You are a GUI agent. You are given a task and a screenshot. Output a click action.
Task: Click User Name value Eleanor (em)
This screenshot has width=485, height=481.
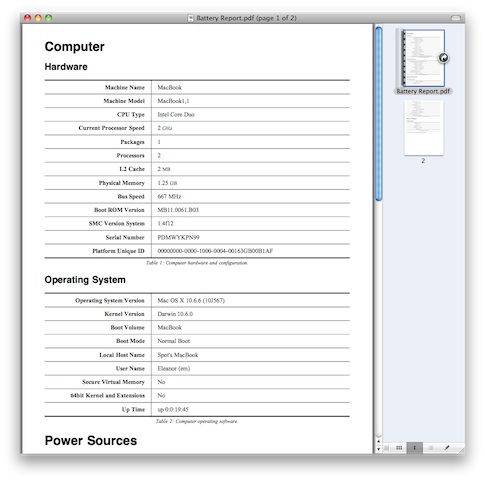(x=174, y=369)
